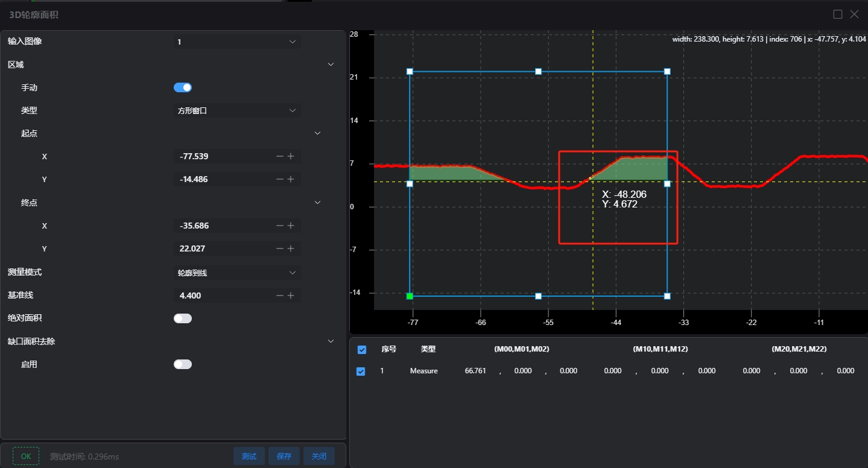The width and height of the screenshot is (868, 468).
Task: Collapse the 缺口面积去除 section chevron
Action: (331, 341)
